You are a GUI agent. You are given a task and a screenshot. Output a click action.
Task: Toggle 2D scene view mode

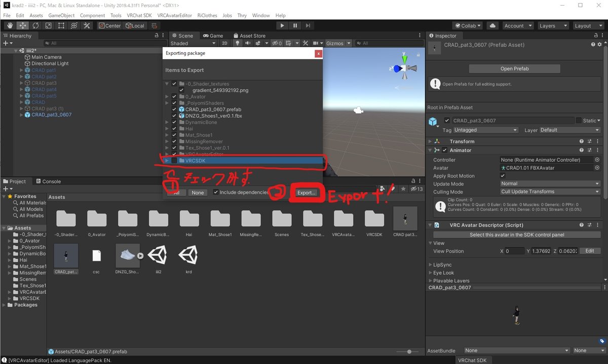click(224, 43)
